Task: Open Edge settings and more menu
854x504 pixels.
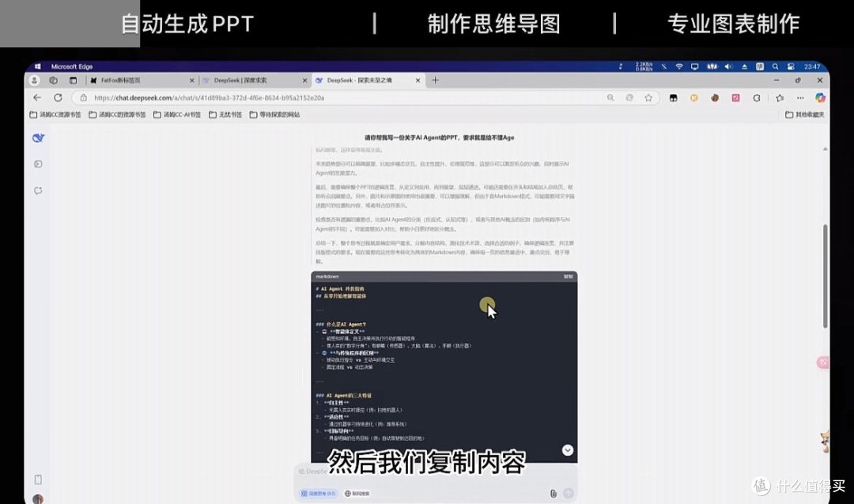Action: point(800,98)
